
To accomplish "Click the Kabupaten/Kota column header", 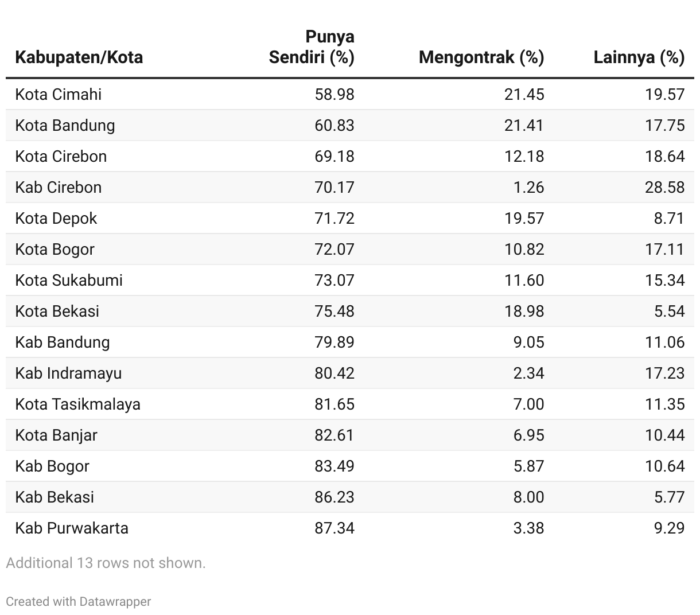I will pyautogui.click(x=79, y=57).
